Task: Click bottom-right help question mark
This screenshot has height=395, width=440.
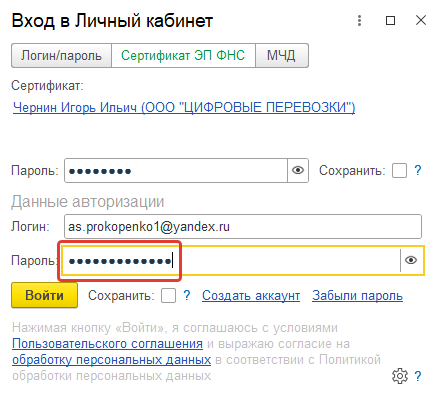Action: point(418,376)
